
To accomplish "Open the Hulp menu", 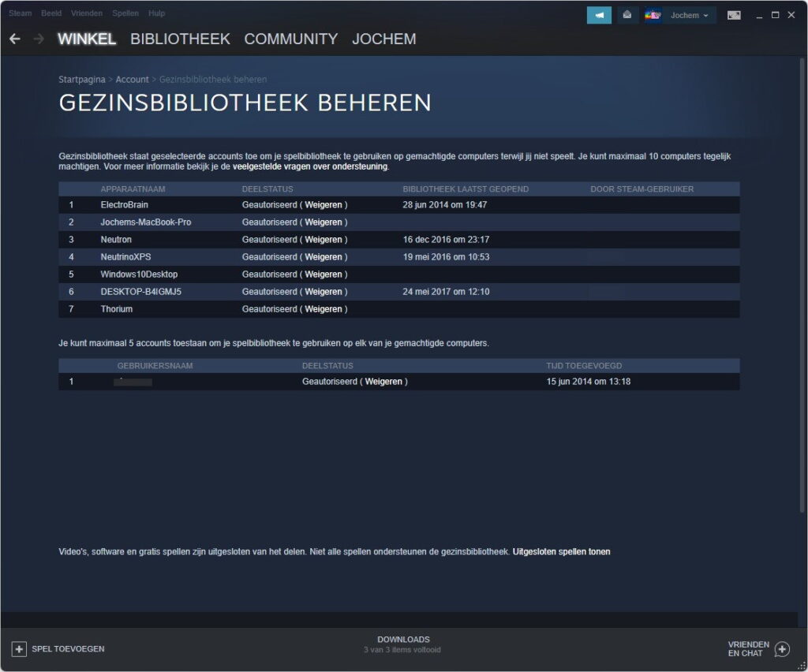I will click(x=157, y=13).
